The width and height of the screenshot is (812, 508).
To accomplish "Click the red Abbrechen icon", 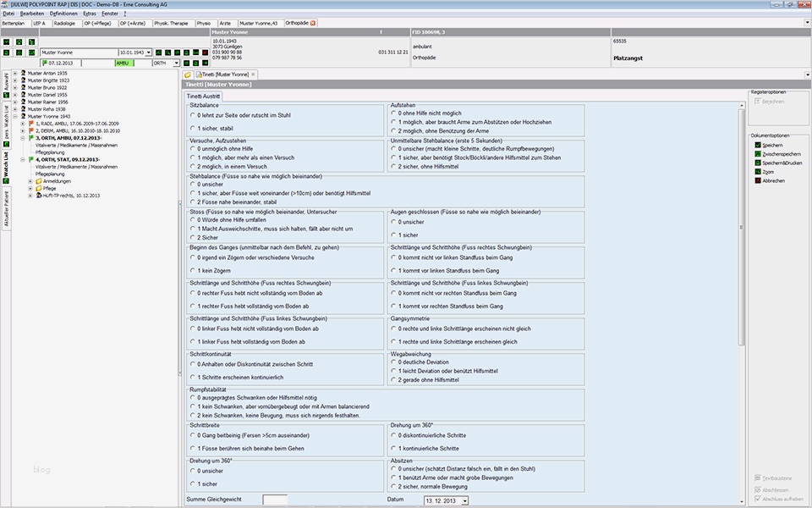I will (757, 180).
